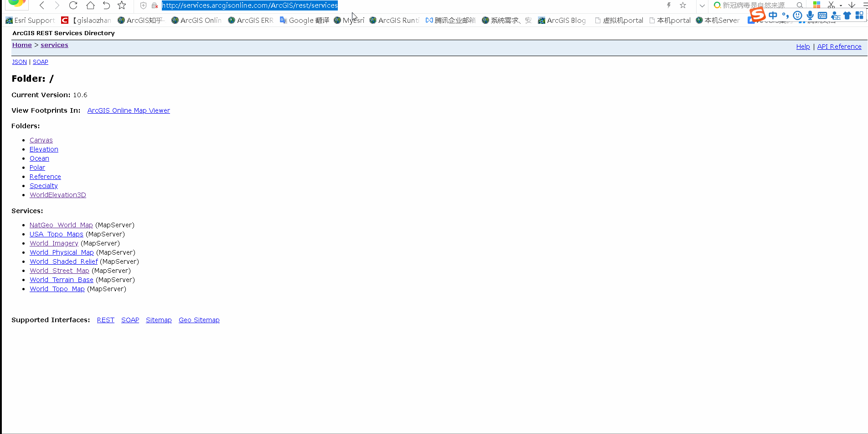
Task: Open the ArcGIS Online bookmark
Action: (196, 20)
